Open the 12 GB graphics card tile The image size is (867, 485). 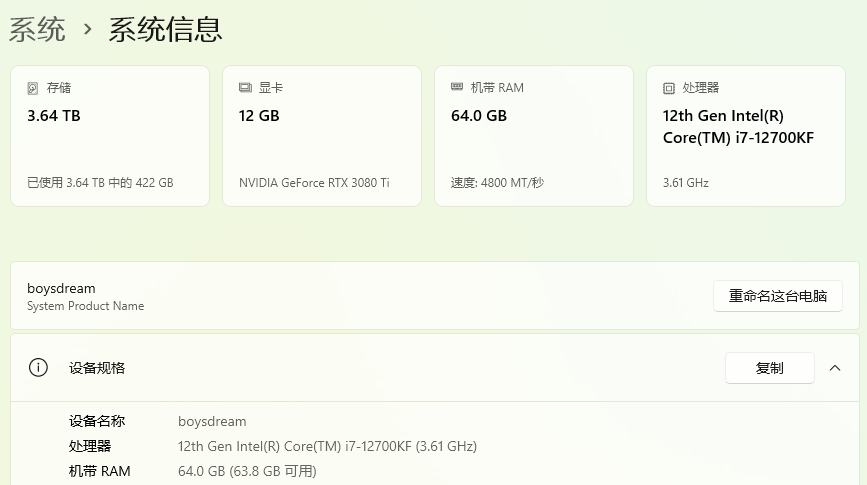click(322, 136)
